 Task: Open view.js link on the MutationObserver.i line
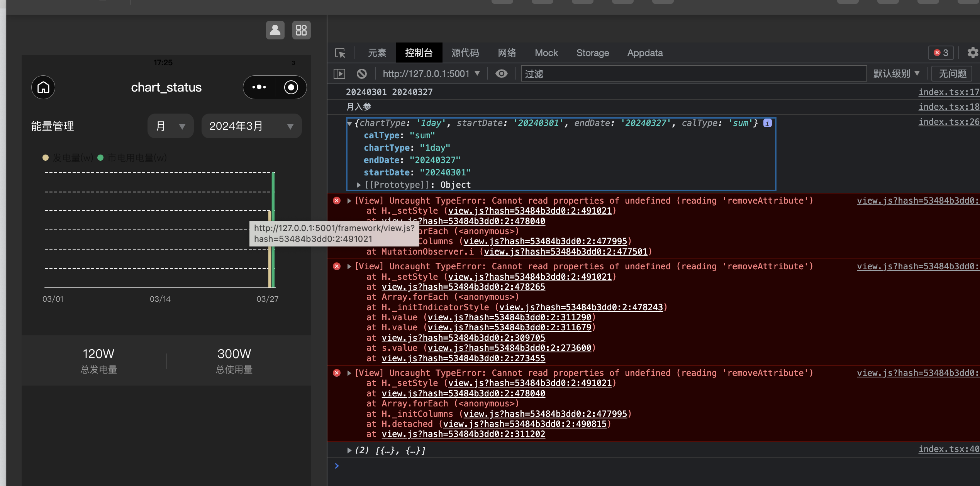(x=566, y=251)
